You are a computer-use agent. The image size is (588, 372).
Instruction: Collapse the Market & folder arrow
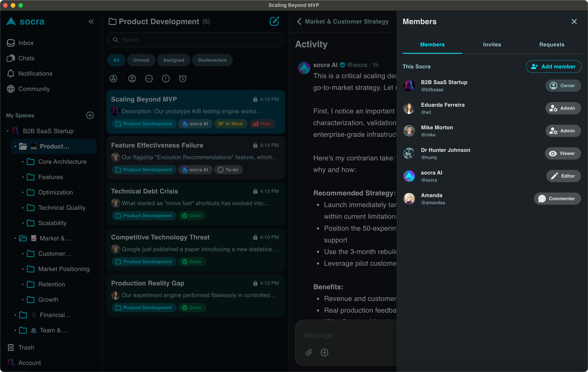point(15,238)
